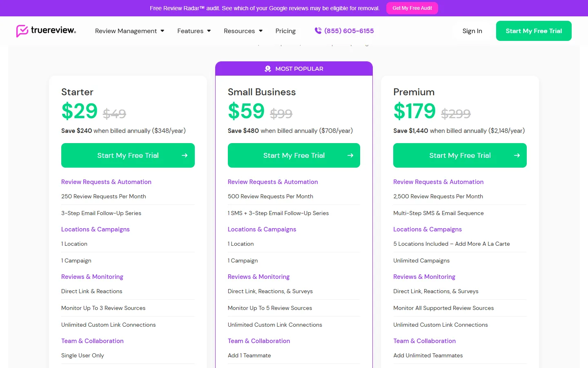Click the Starter plan title
The image size is (588, 368).
(x=77, y=92)
